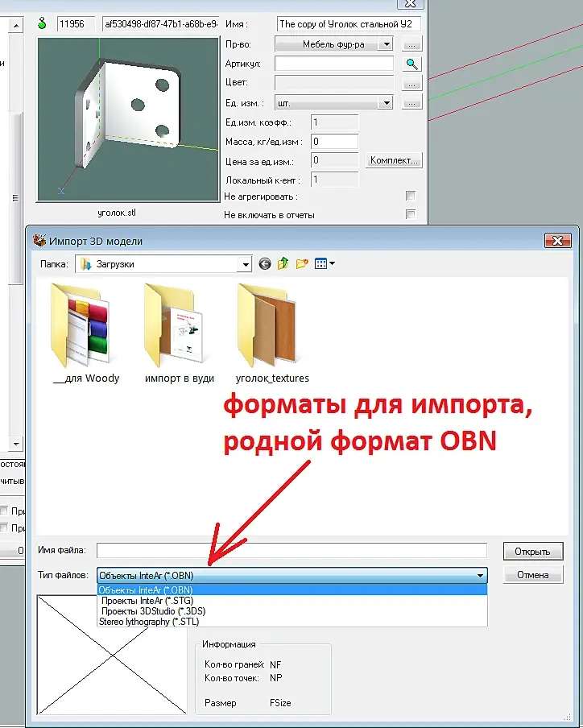Click the ID field showing 11956
The image size is (583, 728).
tap(76, 23)
